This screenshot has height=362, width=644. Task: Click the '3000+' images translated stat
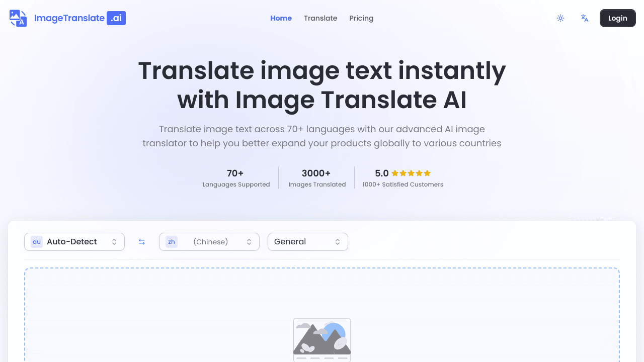pos(316,173)
